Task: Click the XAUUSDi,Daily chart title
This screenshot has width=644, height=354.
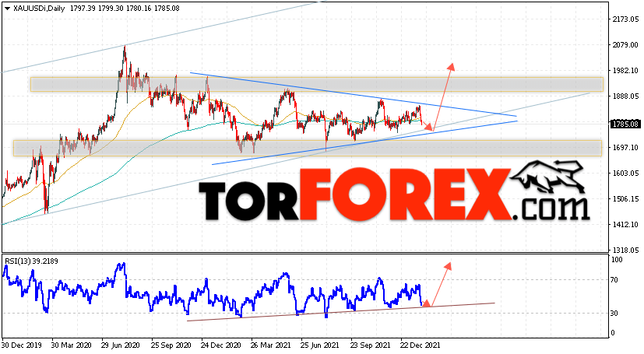Action: 39,9
